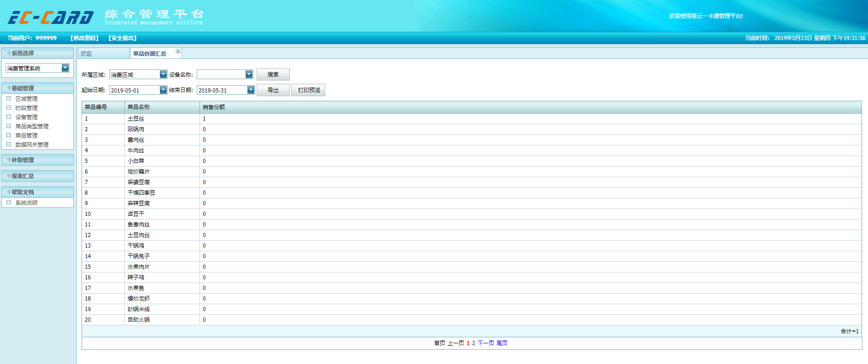Image resolution: width=868 pixels, height=364 pixels.
Task: Click the 首页 pagination link
Action: 440,343
